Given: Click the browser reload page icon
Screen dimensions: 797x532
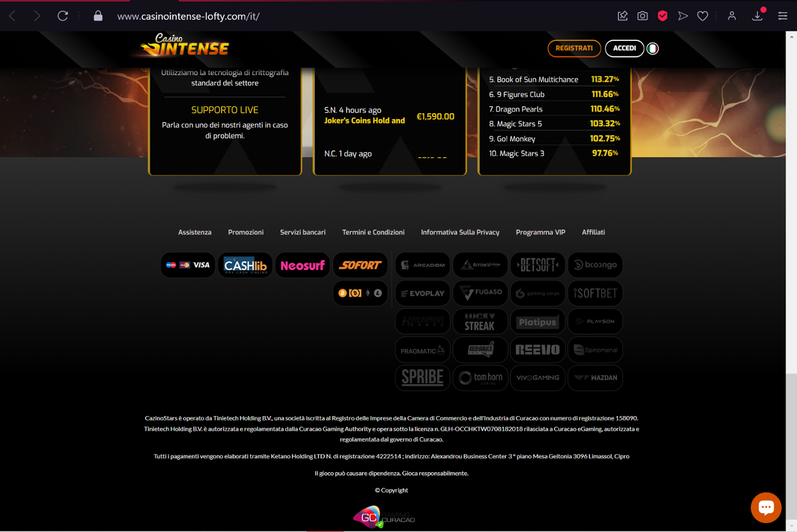Looking at the screenshot, I should click(x=63, y=16).
